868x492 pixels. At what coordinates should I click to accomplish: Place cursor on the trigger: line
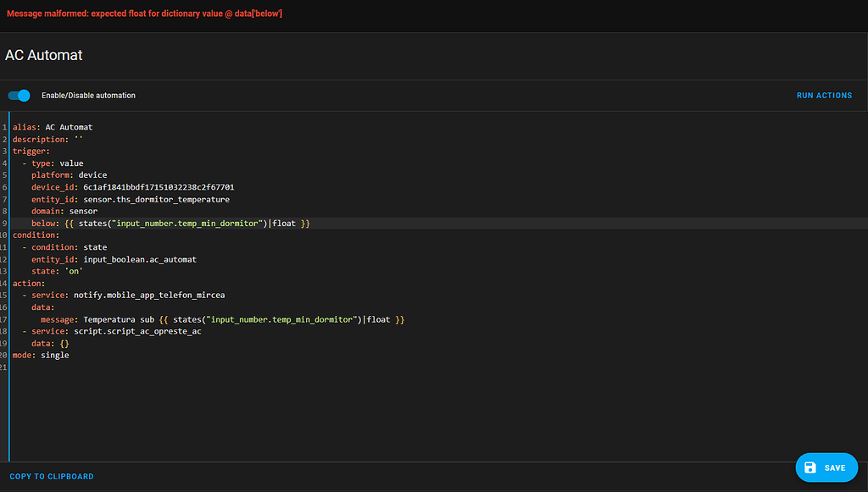pyautogui.click(x=28, y=151)
